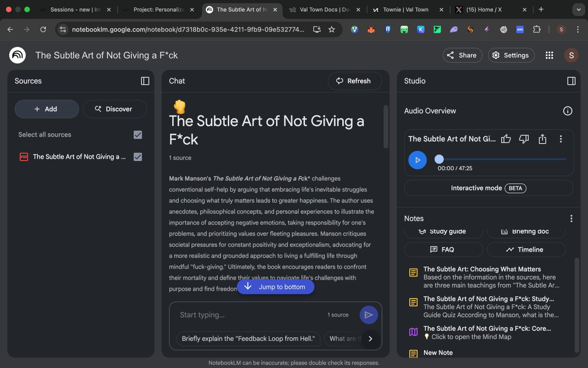Open Settings
The width and height of the screenshot is (588, 368).
click(x=510, y=55)
